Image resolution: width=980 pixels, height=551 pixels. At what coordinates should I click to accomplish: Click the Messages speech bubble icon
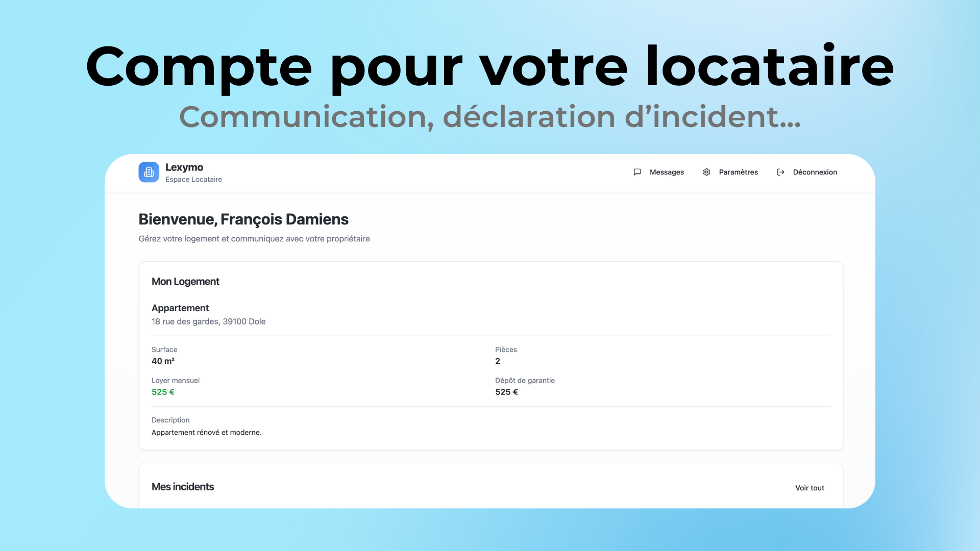(637, 172)
